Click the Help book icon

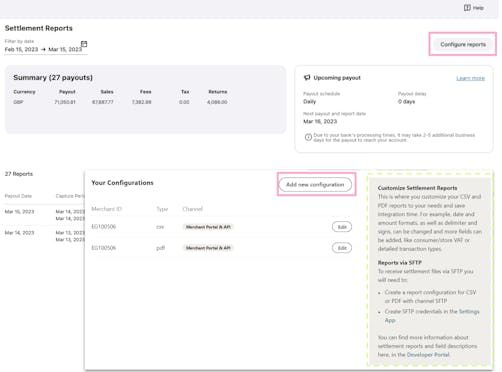coord(467,8)
